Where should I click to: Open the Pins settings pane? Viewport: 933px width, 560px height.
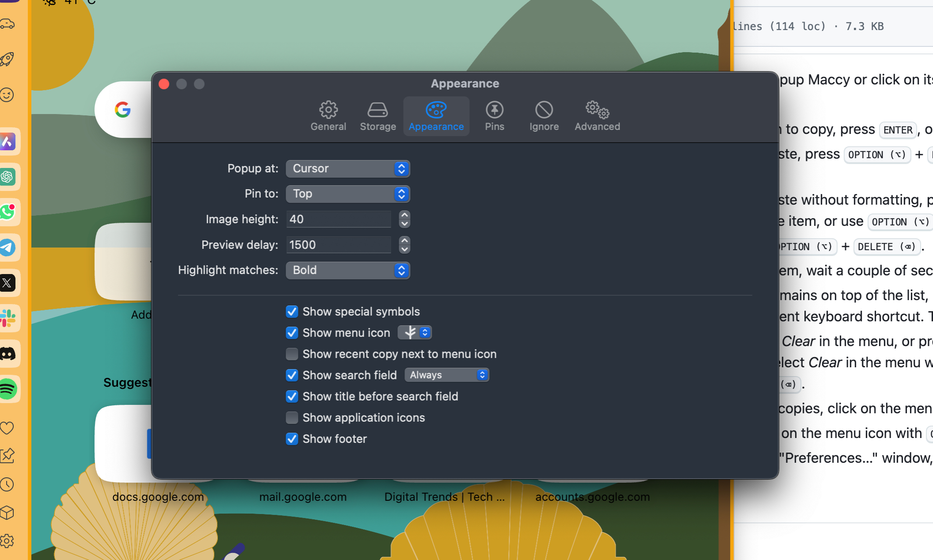494,116
